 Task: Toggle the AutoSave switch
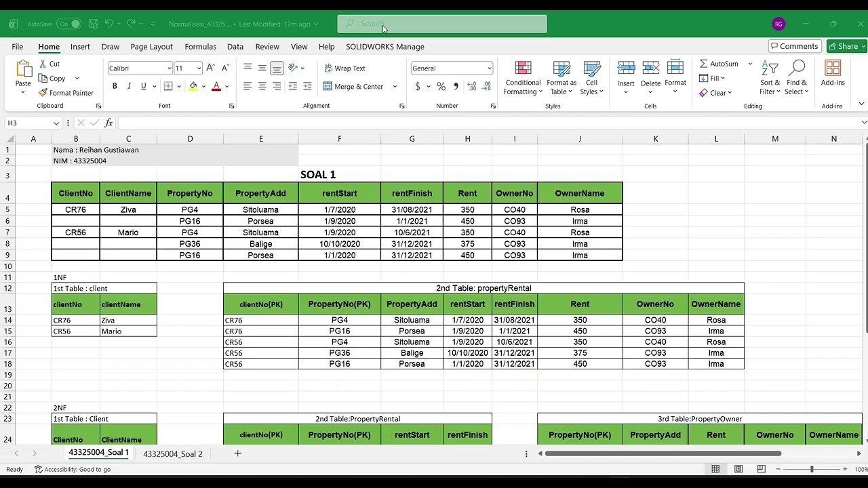(x=68, y=24)
